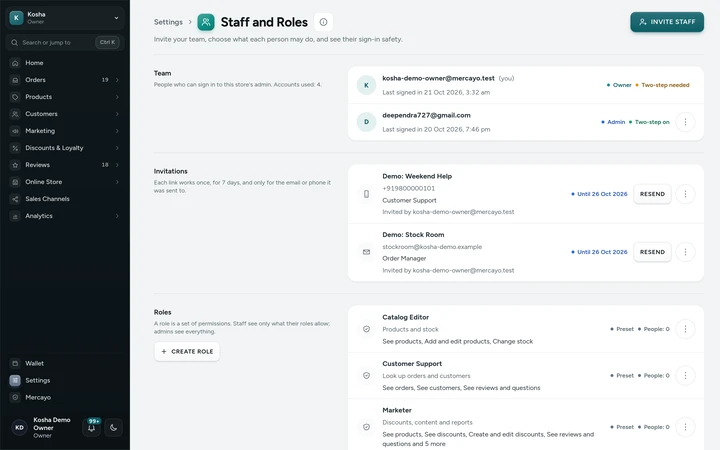Click the Two-step needed status label
This screenshot has width=720, height=450.
coord(665,85)
